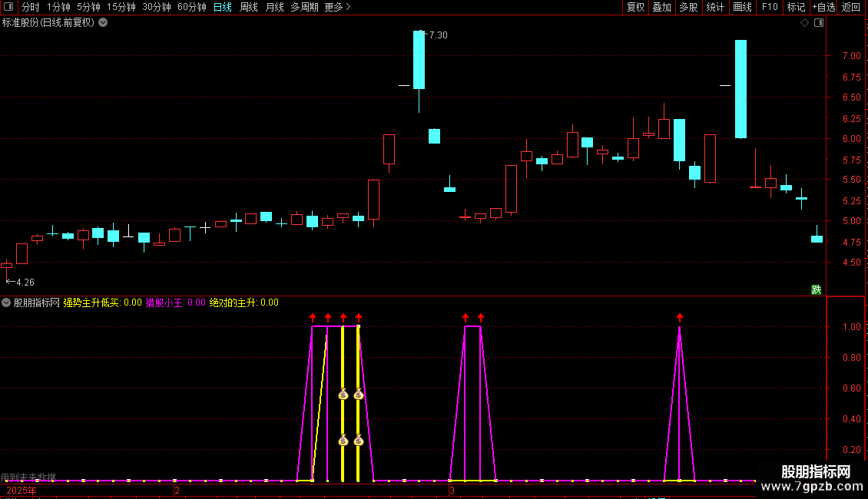Screen dimensions: 868x499
Task: Toggle the right panel icon beside the diamond
Action: point(819,23)
